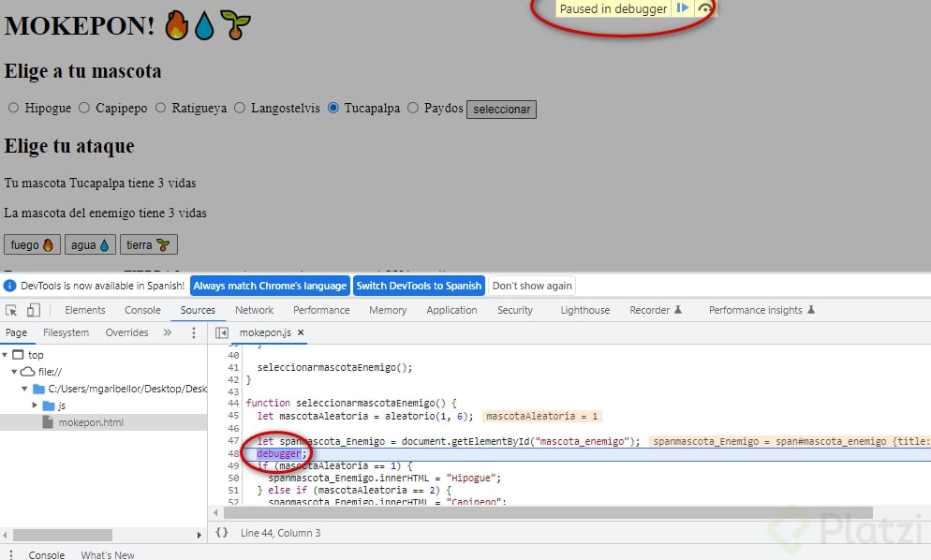Click the seleccionar button
Image resolution: width=931 pixels, height=560 pixels.
coord(502,110)
